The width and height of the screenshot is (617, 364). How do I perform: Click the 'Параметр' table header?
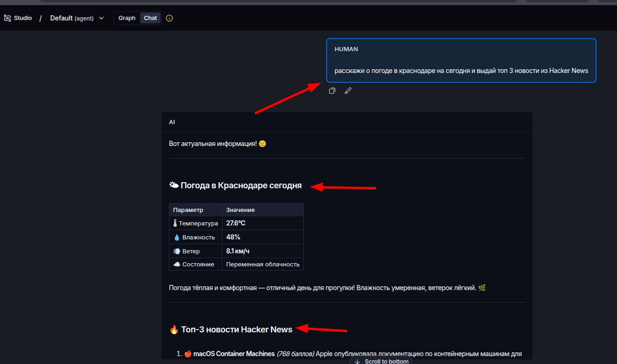[195, 210]
